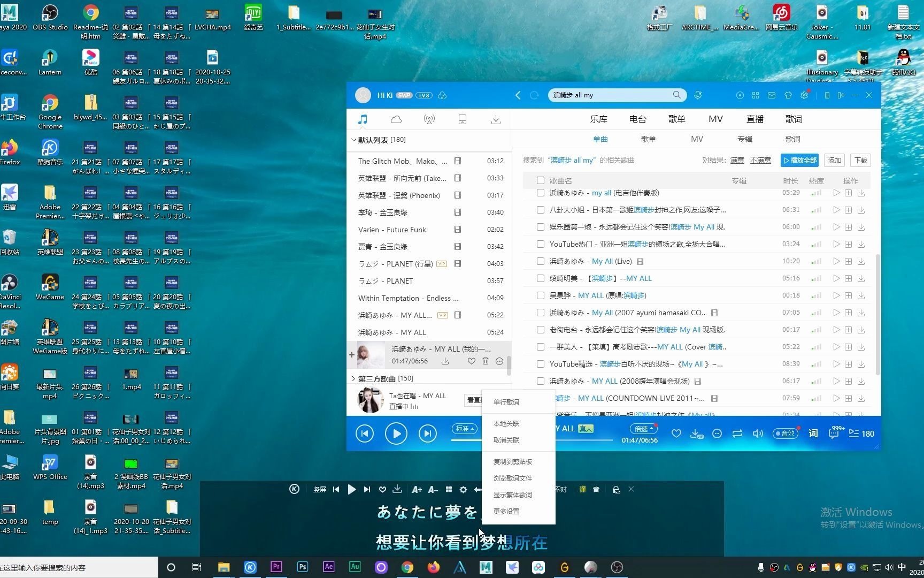The height and width of the screenshot is (578, 924).
Task: Expand the 第三方歌曲 [150] list
Action: click(x=353, y=378)
